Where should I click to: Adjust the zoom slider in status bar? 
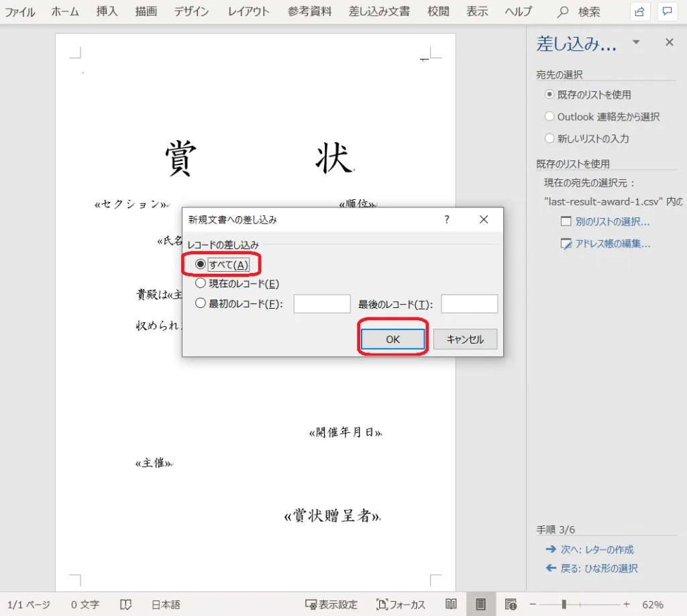pyautogui.click(x=564, y=604)
